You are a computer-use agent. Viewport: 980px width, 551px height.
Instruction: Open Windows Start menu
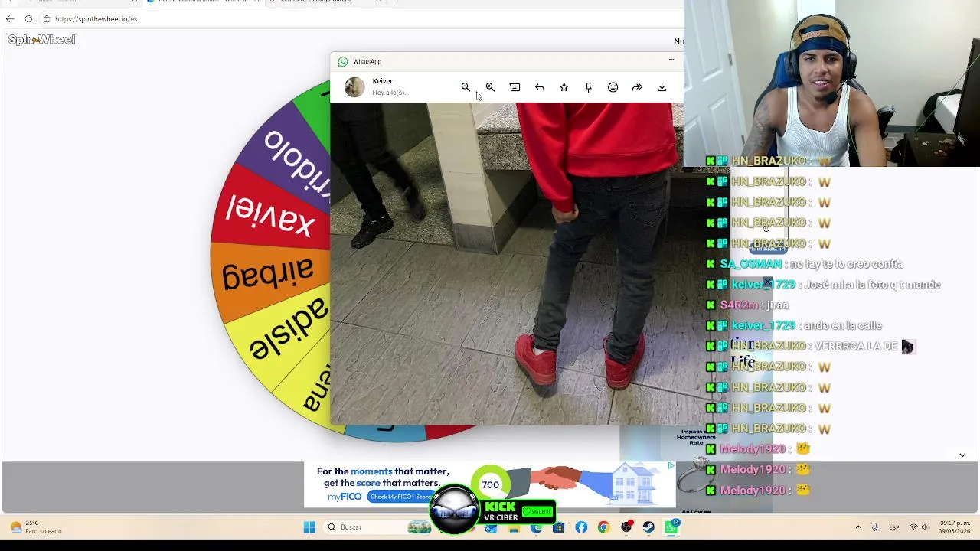[309, 527]
